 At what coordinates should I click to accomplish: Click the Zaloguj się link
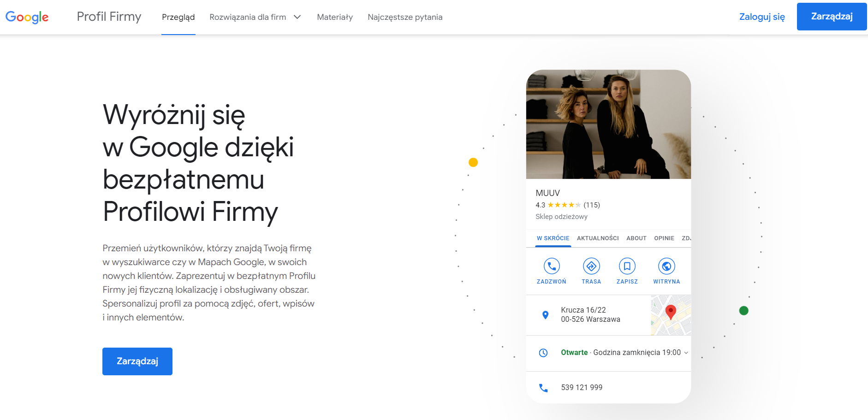pyautogui.click(x=762, y=17)
